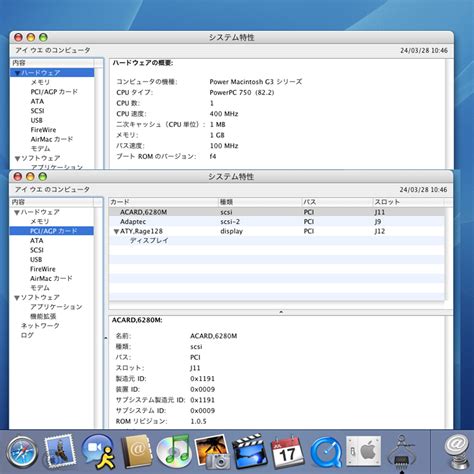
Task: Select ディスプレイ child row
Action: click(277, 240)
